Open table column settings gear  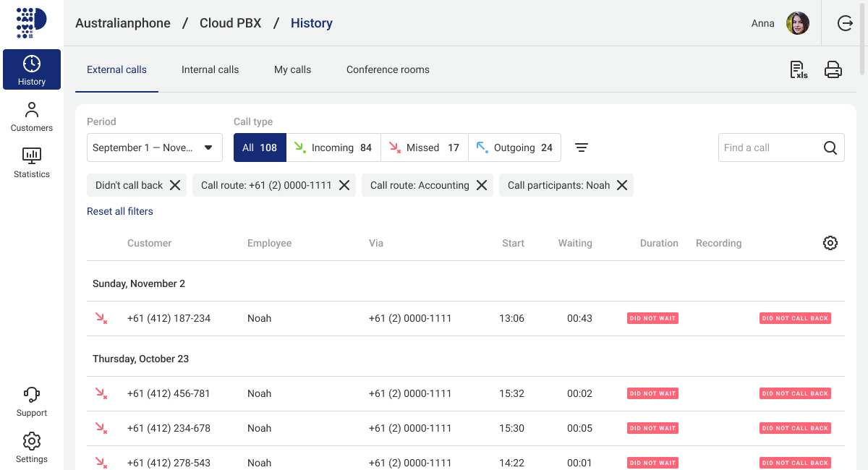tap(830, 243)
